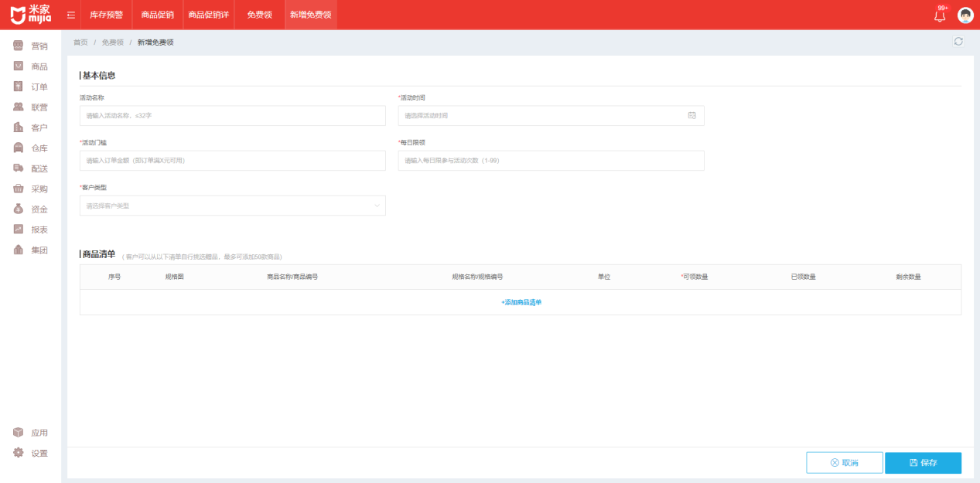The image size is (980, 483).
Task: Click the refresh icon at top right
Action: (958, 42)
